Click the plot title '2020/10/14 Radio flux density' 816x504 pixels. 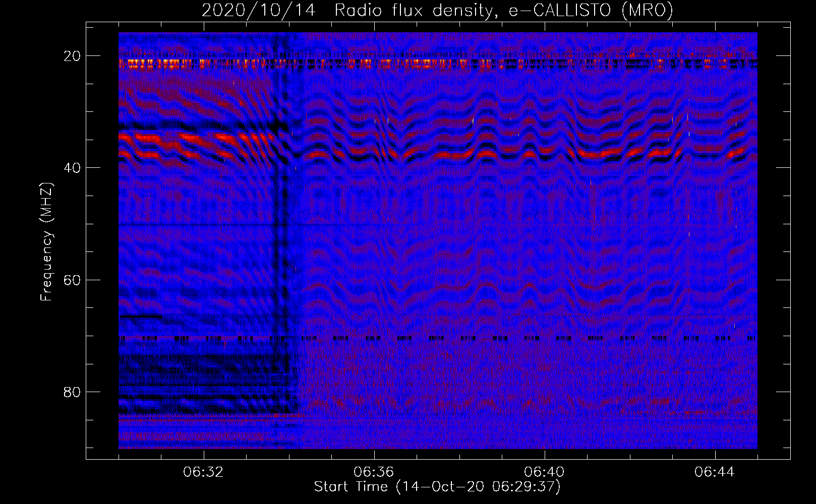347,11
